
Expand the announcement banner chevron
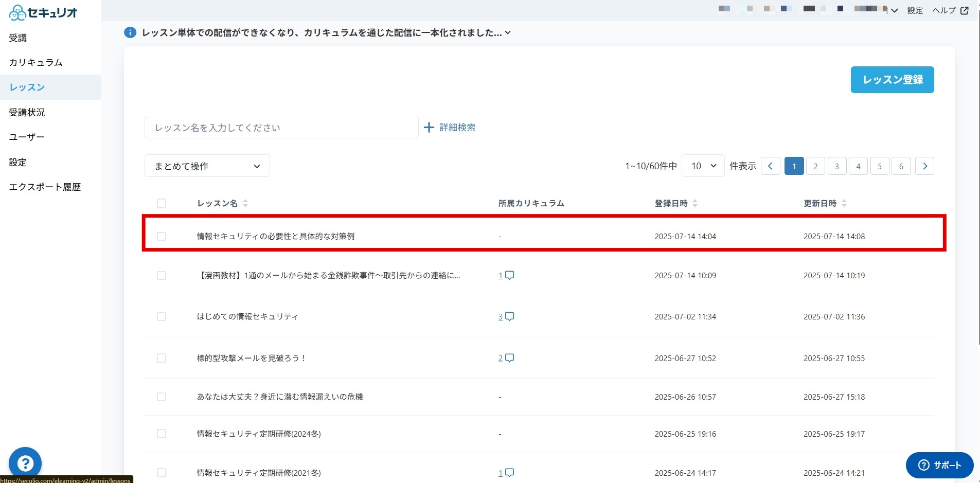508,32
